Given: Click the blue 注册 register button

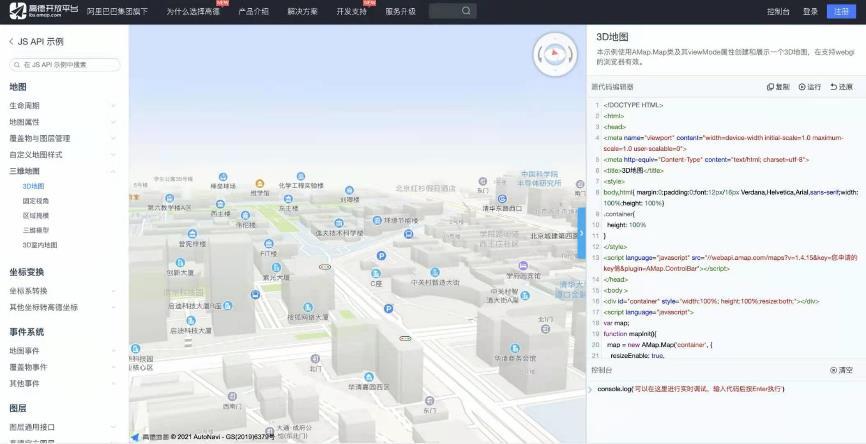Looking at the screenshot, I should (841, 12).
